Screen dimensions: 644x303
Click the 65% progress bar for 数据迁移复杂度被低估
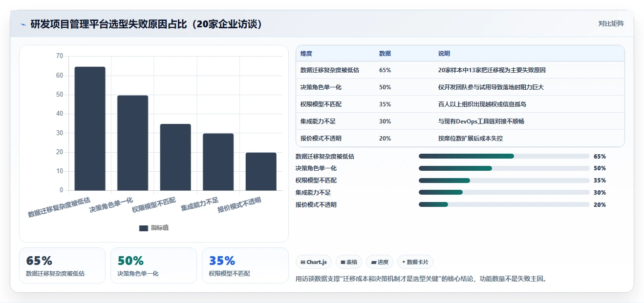[x=504, y=156]
